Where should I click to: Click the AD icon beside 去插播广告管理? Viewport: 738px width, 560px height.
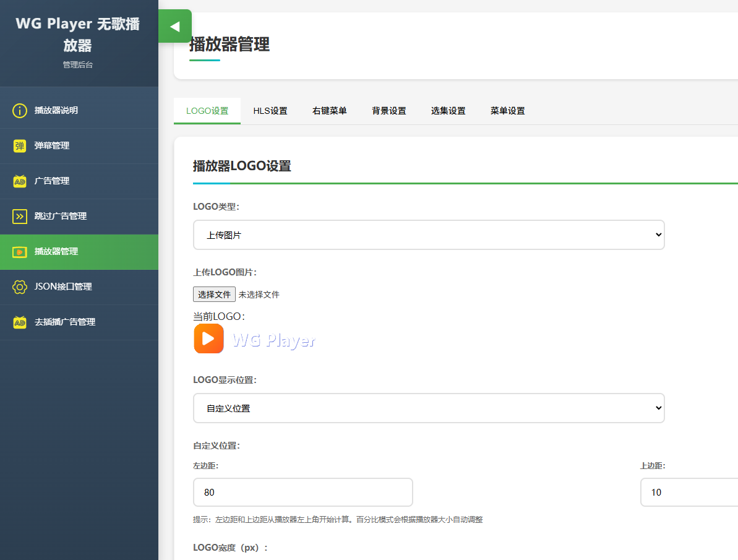point(20,322)
